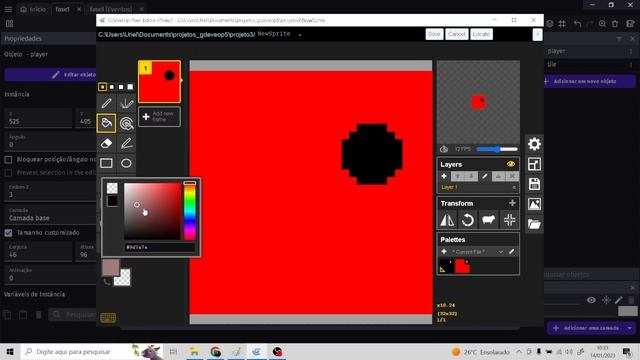Click the Rotate transform icon

[468, 220]
